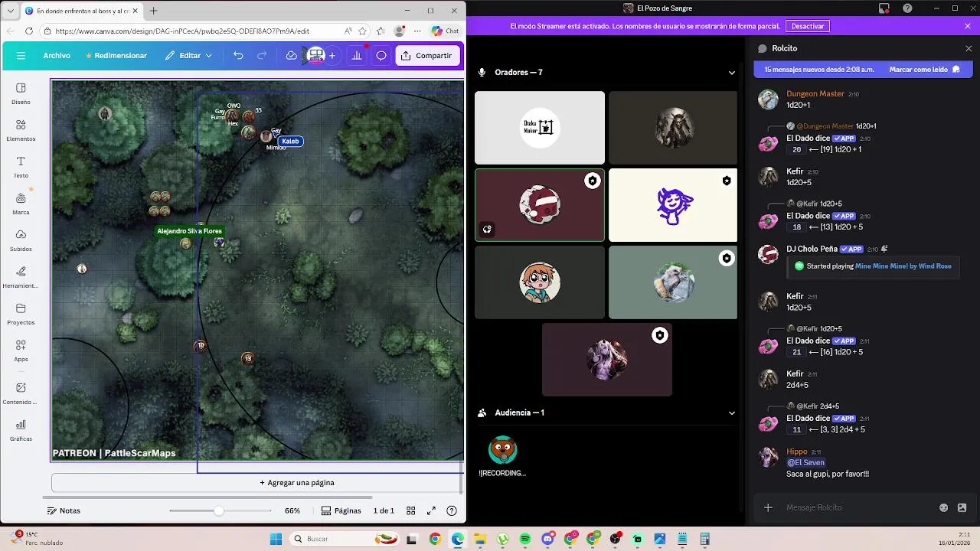Attach a file with Discord plus icon
The width and height of the screenshot is (980, 551).
(x=768, y=507)
